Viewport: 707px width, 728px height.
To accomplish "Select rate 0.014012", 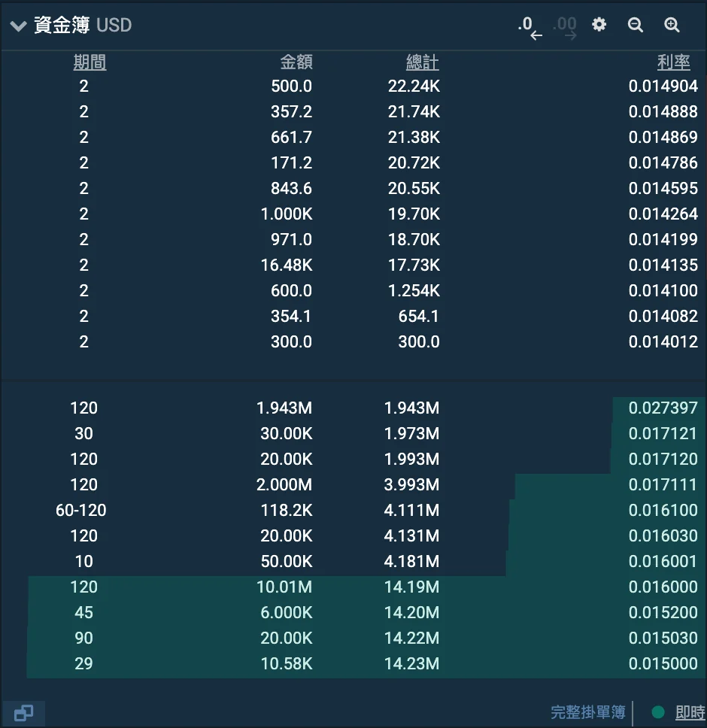I will (663, 341).
